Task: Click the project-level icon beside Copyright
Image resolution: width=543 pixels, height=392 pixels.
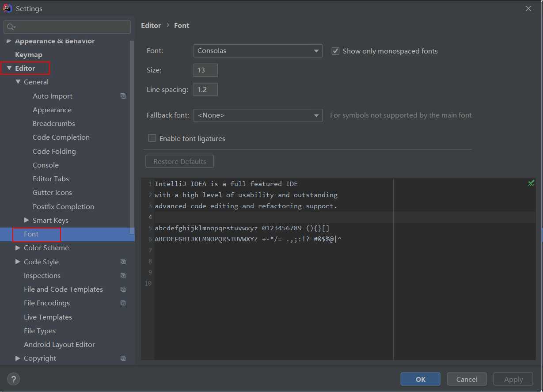Action: [123, 358]
